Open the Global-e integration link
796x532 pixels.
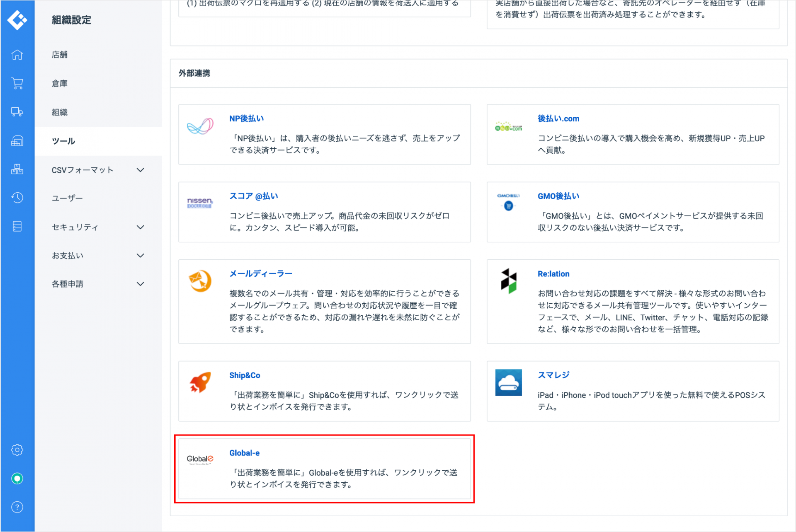244,453
